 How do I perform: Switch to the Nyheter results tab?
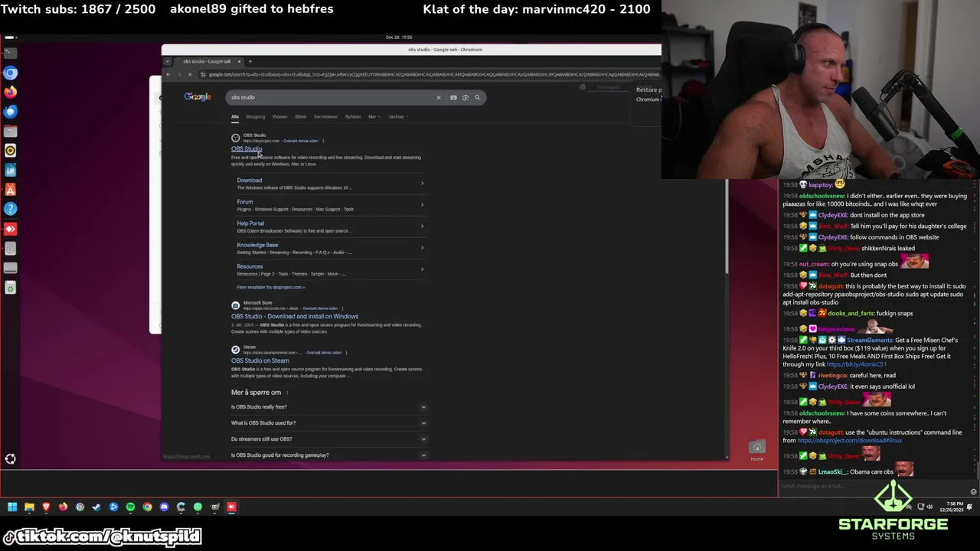point(353,117)
